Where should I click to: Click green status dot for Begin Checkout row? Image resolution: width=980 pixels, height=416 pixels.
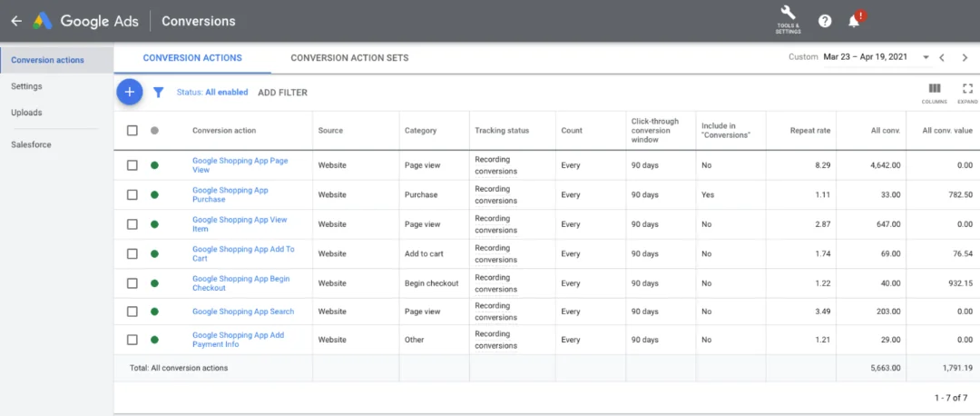(x=154, y=282)
